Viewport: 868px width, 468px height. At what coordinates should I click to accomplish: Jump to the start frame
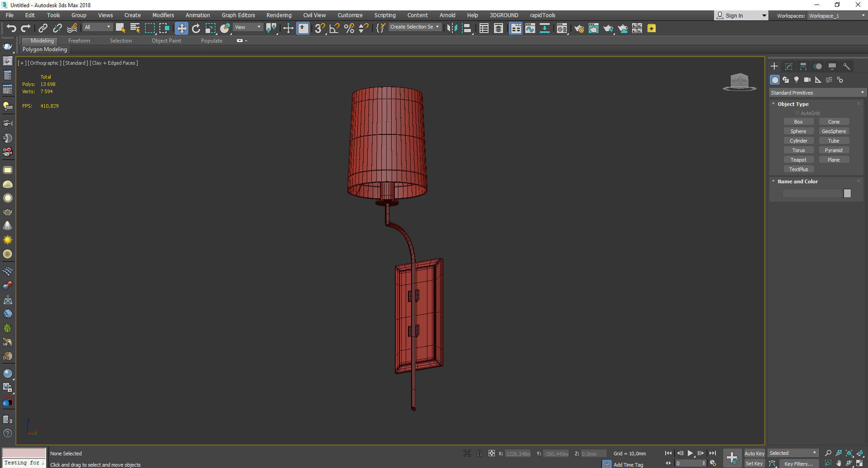pyautogui.click(x=668, y=453)
